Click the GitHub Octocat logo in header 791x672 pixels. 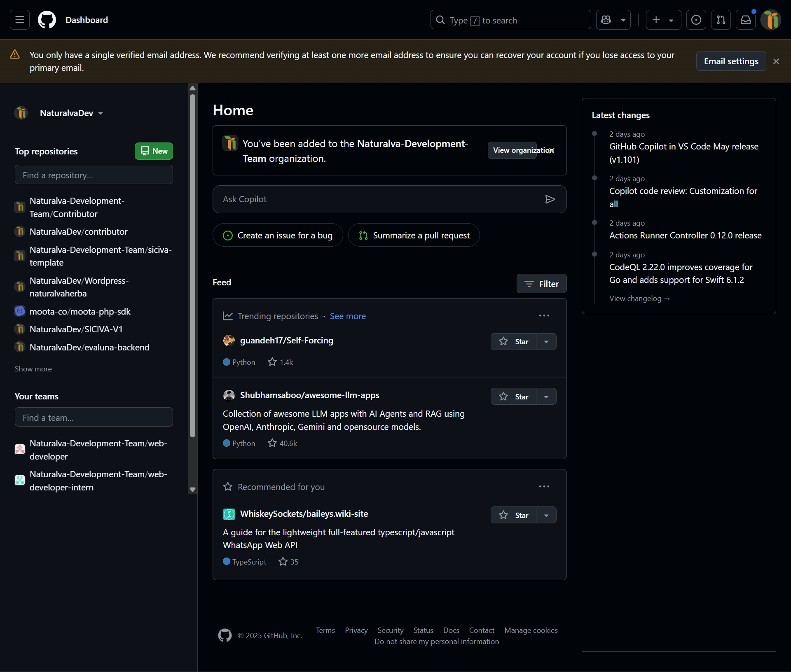pyautogui.click(x=47, y=20)
